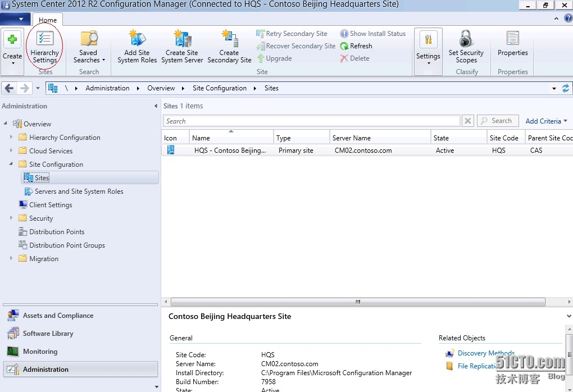Sort by the Name column header
The image size is (573, 392).
(x=231, y=138)
